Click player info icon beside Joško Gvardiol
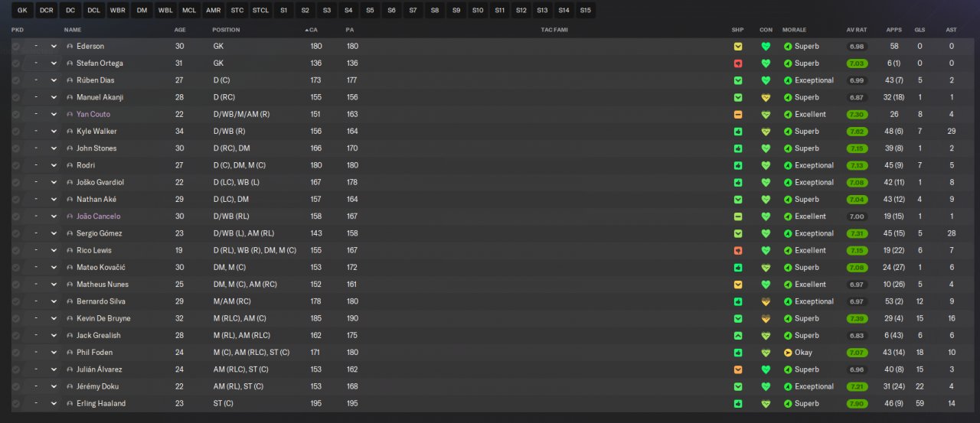 (x=70, y=182)
